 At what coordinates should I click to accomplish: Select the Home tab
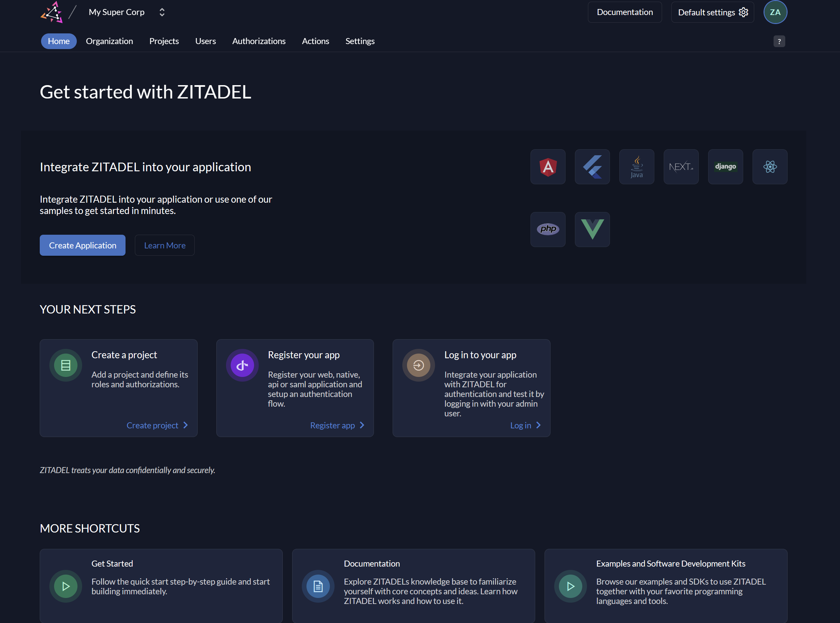coord(59,41)
